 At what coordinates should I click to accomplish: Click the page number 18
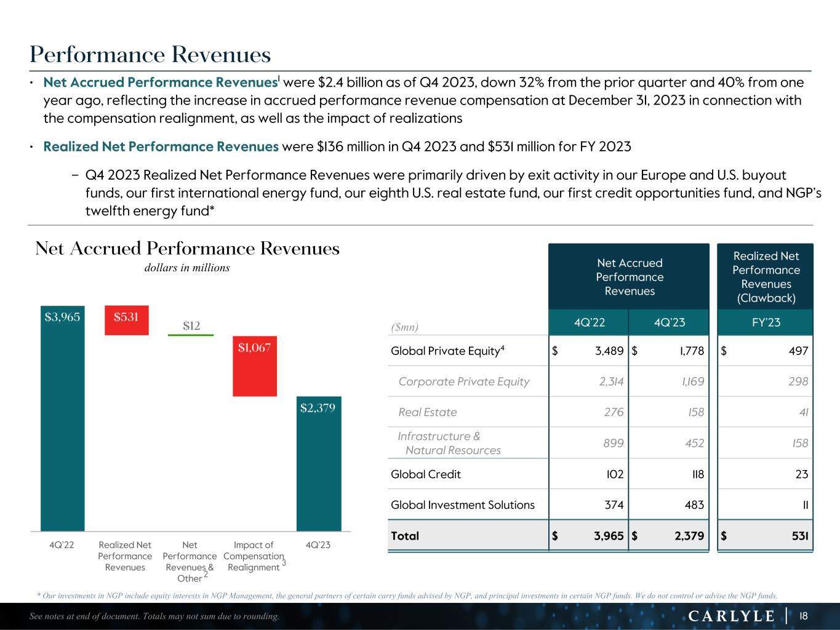pos(803,616)
